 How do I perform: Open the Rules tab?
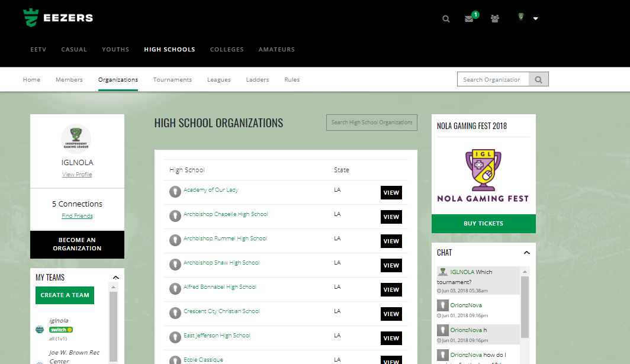[292, 79]
